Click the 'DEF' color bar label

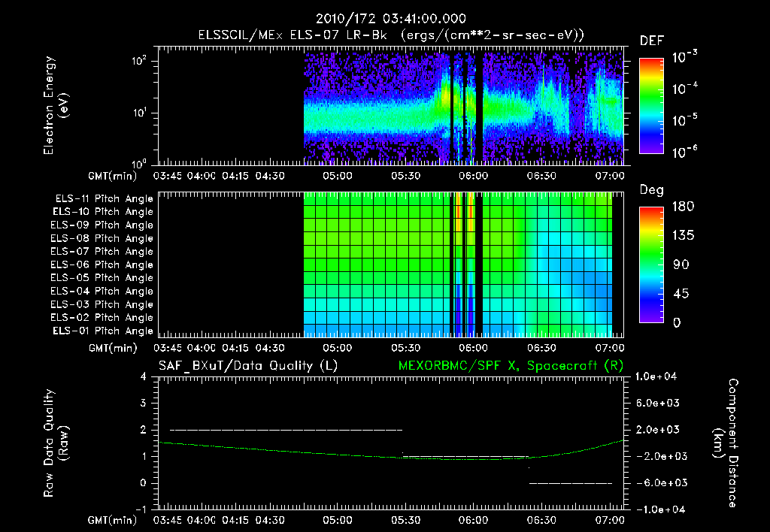coord(652,41)
